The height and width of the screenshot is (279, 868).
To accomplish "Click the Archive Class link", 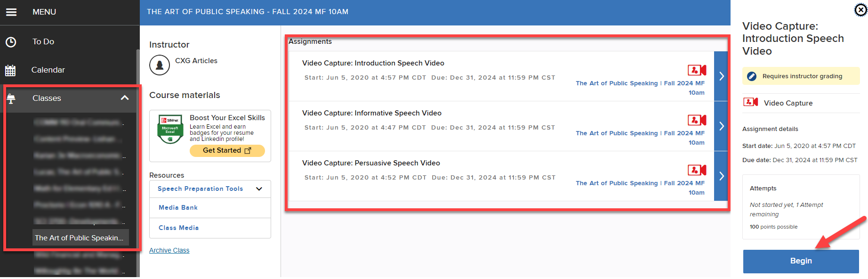I will [169, 250].
